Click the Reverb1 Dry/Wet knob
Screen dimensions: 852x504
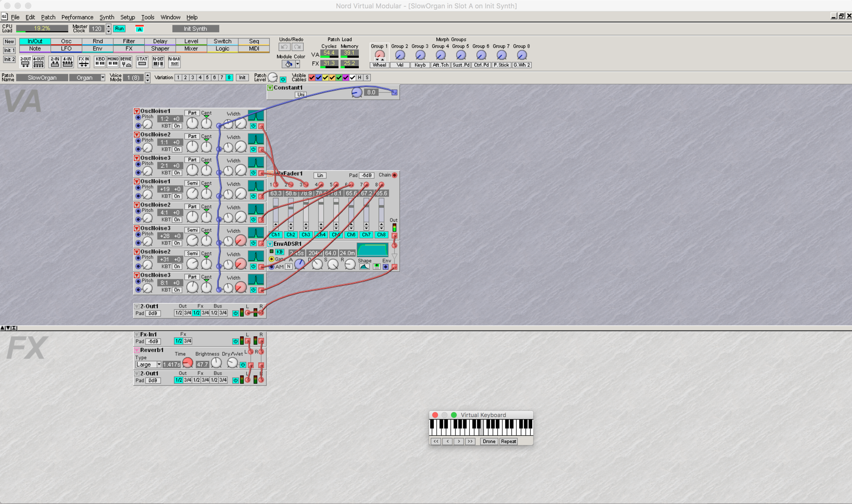coord(232,363)
